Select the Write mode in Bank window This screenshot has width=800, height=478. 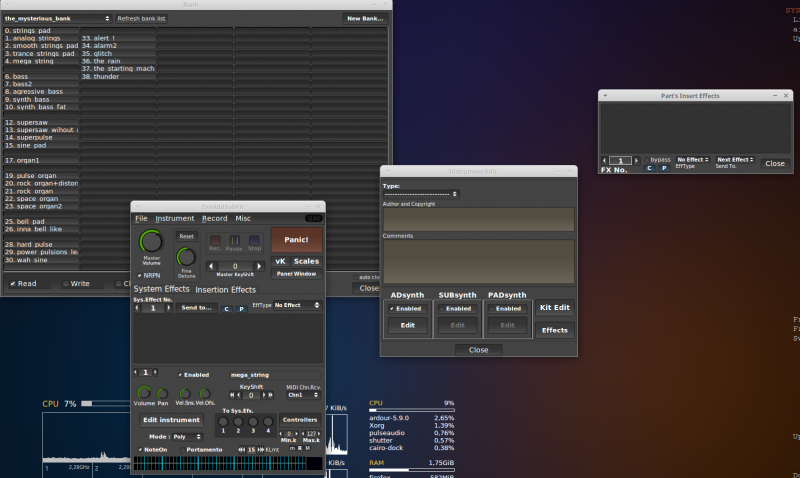click(x=75, y=284)
